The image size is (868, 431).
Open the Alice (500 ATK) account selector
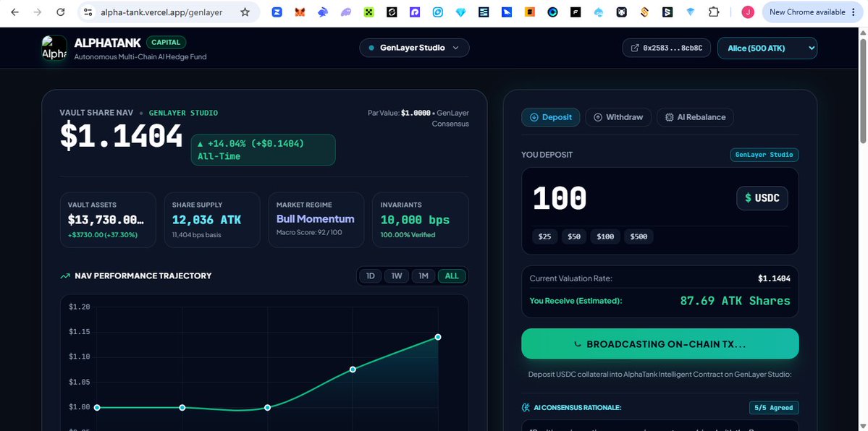(767, 48)
